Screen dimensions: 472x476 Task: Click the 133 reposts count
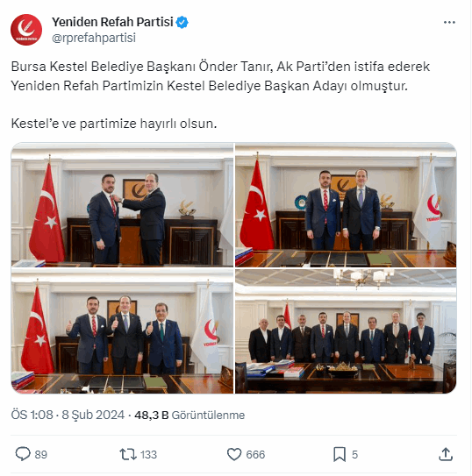click(148, 455)
